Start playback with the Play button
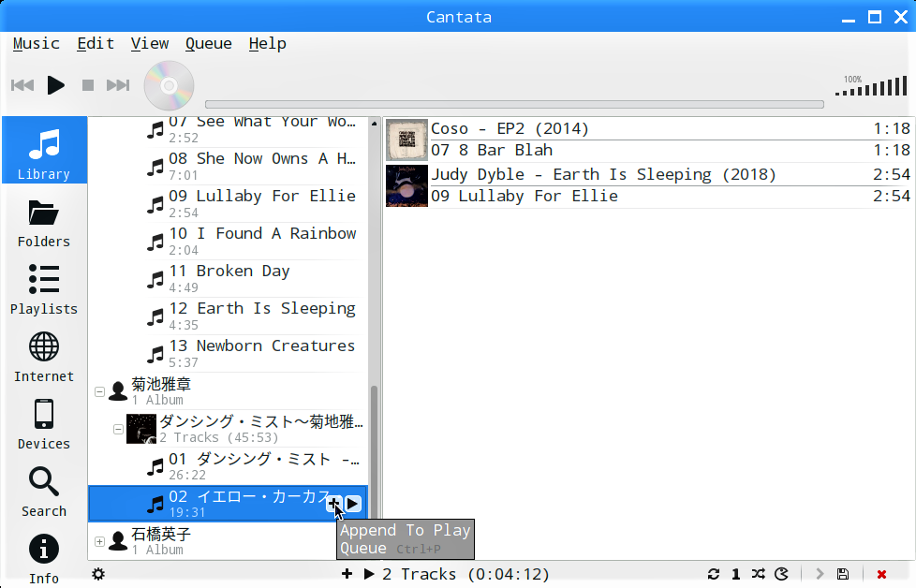The image size is (916, 588). pos(55,85)
